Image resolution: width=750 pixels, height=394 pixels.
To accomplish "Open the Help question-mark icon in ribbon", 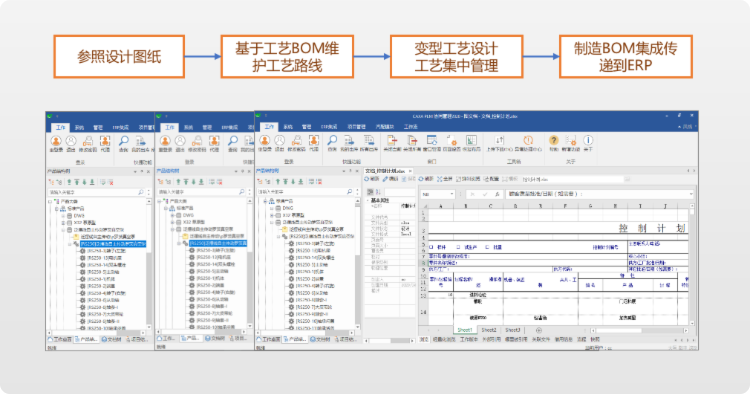I will 553,140.
